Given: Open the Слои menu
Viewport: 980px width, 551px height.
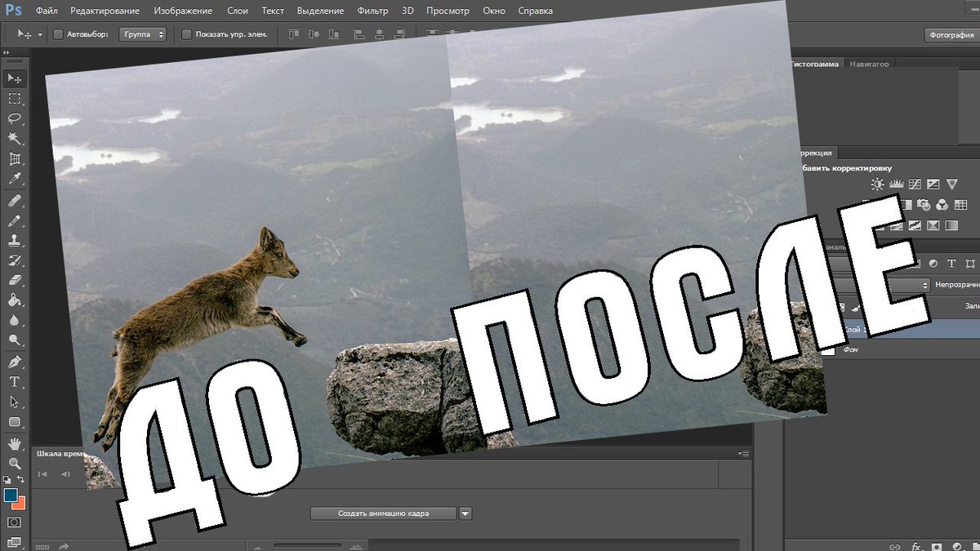Looking at the screenshot, I should pos(238,11).
